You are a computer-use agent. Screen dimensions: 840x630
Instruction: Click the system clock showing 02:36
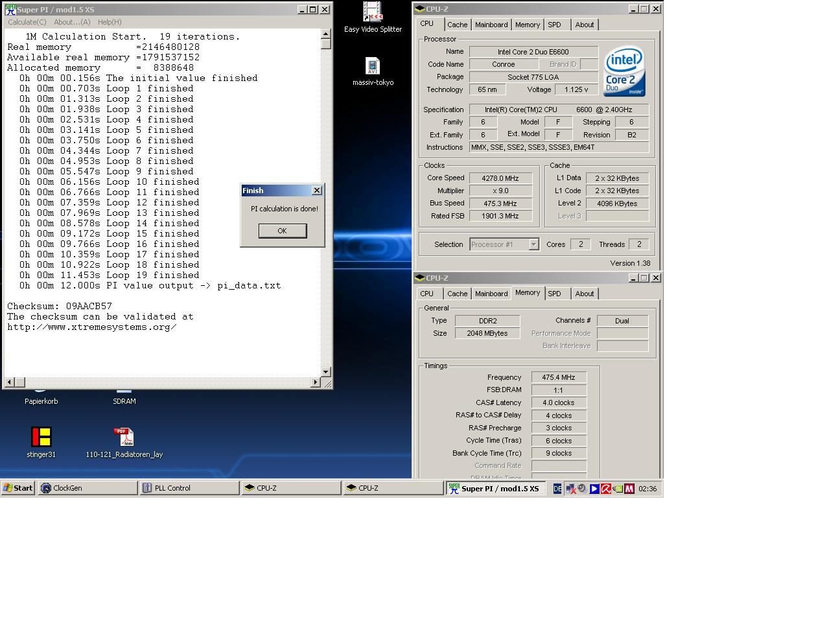tap(647, 489)
